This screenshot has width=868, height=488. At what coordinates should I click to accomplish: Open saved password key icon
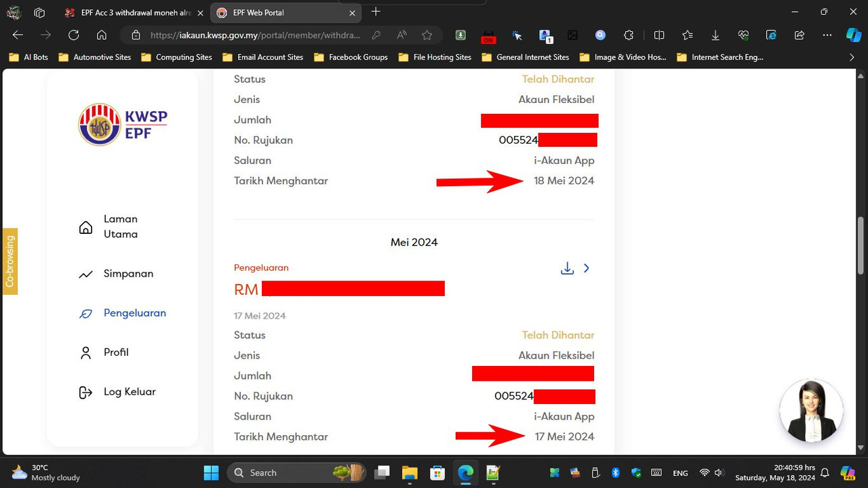pyautogui.click(x=376, y=35)
